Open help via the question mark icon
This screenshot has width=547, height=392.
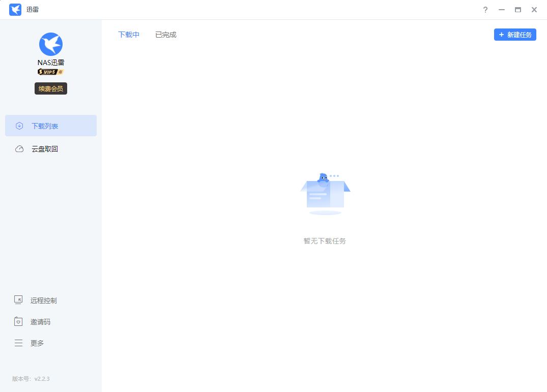point(485,10)
